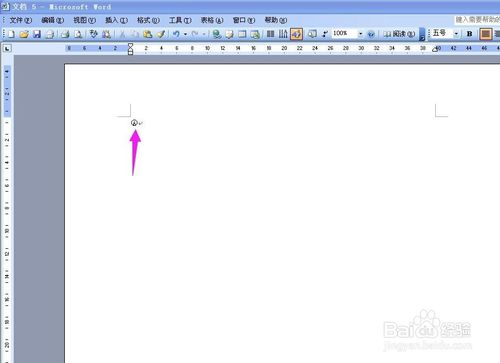Create a new blank document
The image size is (500, 363).
click(x=11, y=34)
